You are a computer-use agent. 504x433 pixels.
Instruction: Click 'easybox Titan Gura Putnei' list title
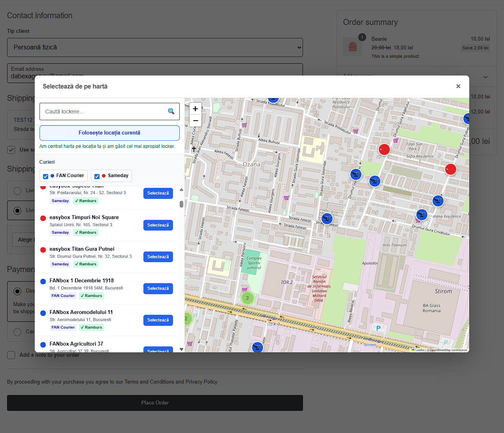[82, 249]
